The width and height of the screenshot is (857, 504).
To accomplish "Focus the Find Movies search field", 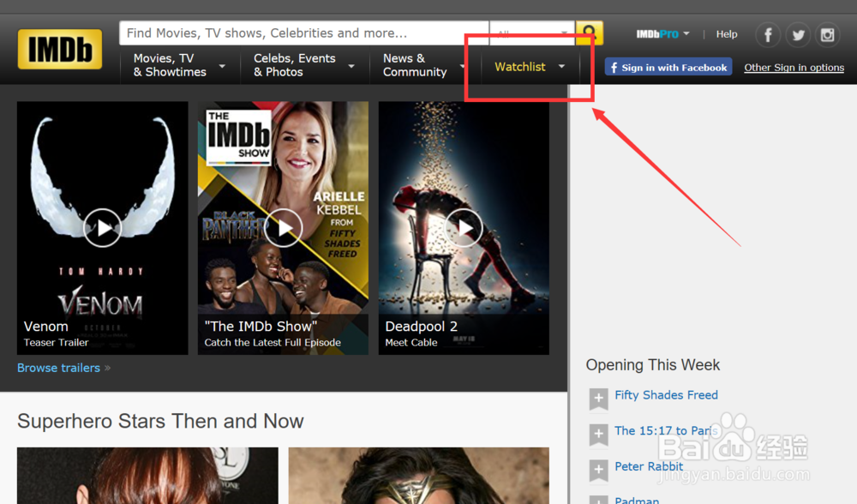I will tap(303, 33).
